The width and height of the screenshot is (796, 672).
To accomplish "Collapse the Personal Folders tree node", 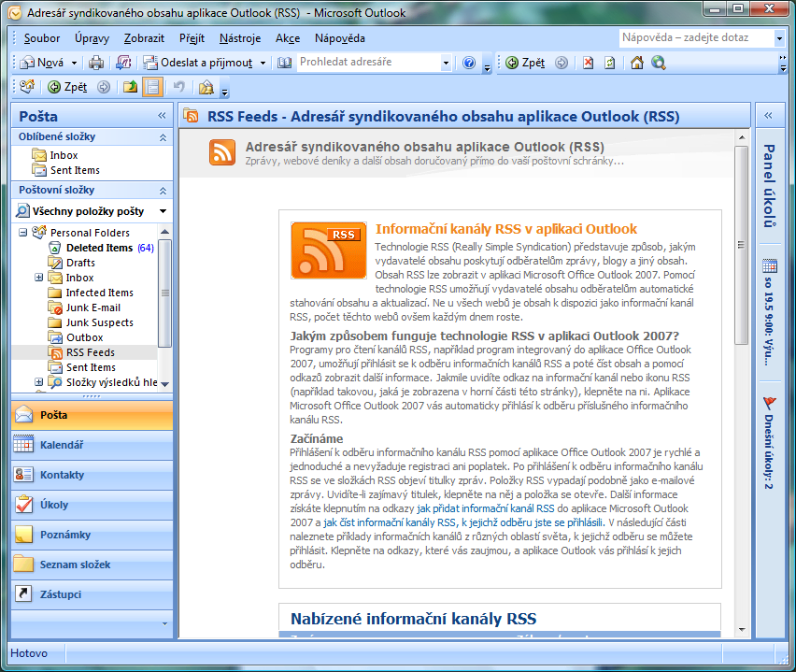I will point(22,233).
